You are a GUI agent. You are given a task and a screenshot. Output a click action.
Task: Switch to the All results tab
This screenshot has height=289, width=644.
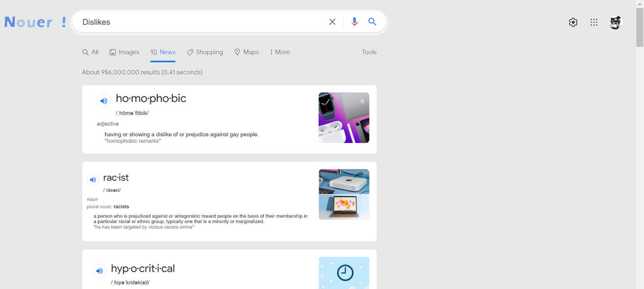tap(90, 52)
